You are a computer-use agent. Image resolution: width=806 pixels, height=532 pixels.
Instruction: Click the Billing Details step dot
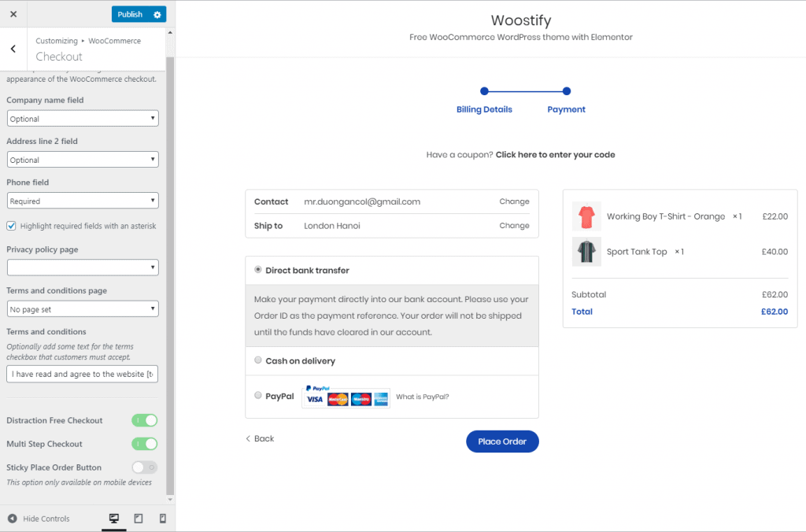(484, 91)
